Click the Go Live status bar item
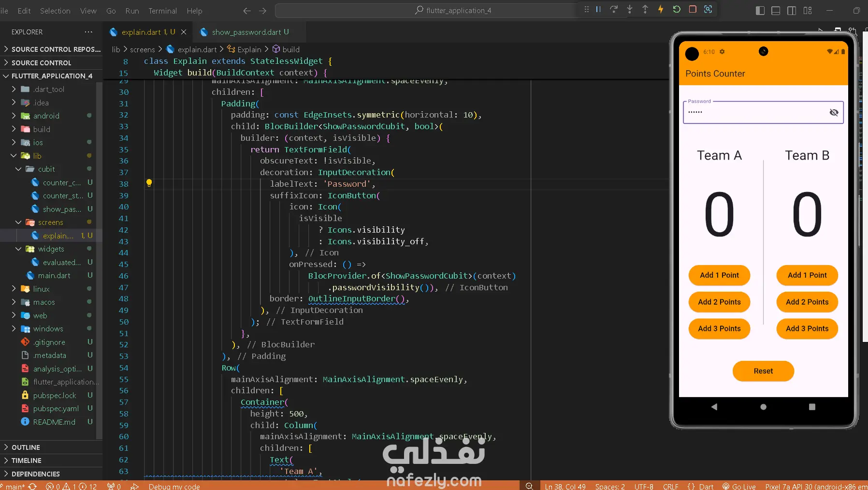868x490 pixels. coord(739,486)
